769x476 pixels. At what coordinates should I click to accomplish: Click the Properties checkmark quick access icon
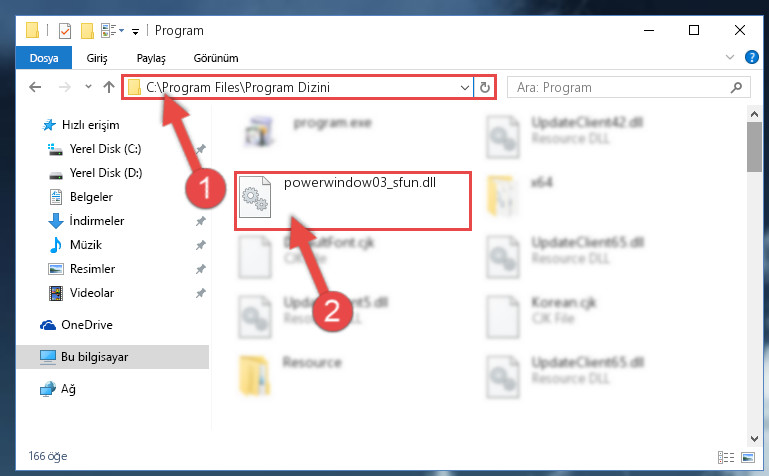click(65, 31)
